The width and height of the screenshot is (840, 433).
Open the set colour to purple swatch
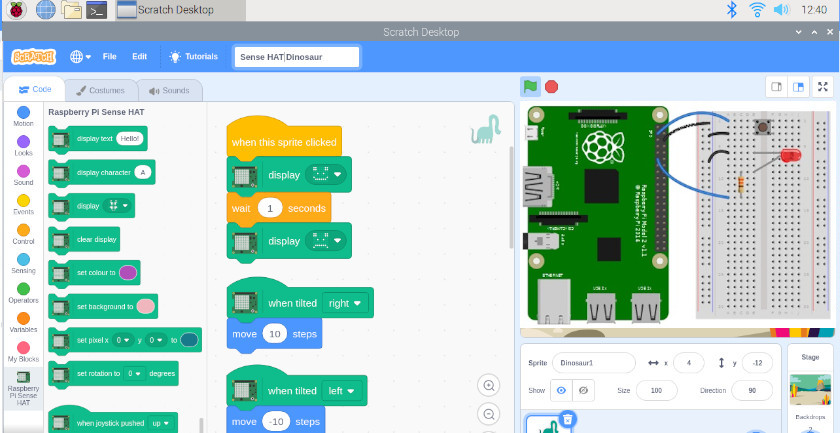128,273
